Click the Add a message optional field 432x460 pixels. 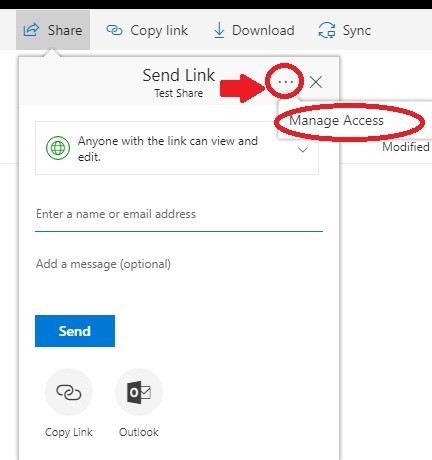(x=179, y=264)
